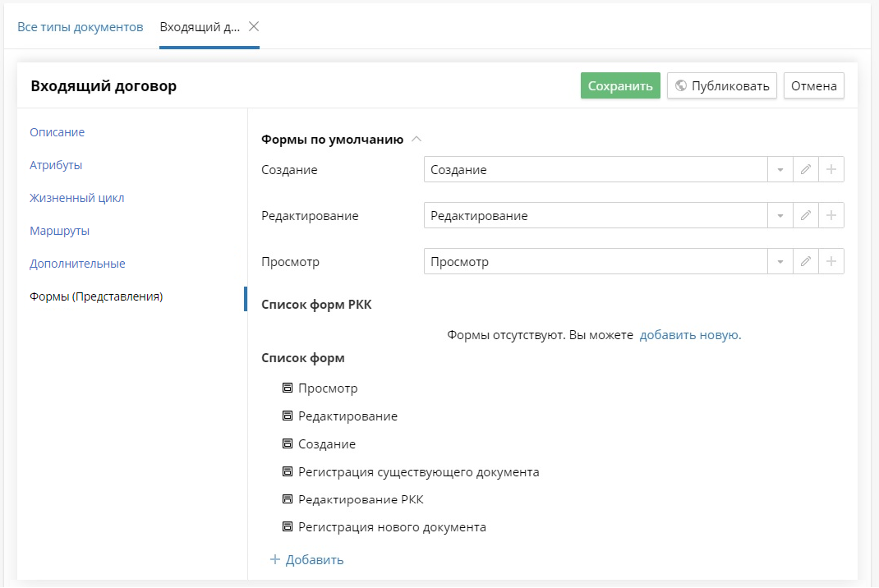Create new form via plus icon beside Просмотр
The height and width of the screenshot is (588, 879).
pyautogui.click(x=831, y=261)
